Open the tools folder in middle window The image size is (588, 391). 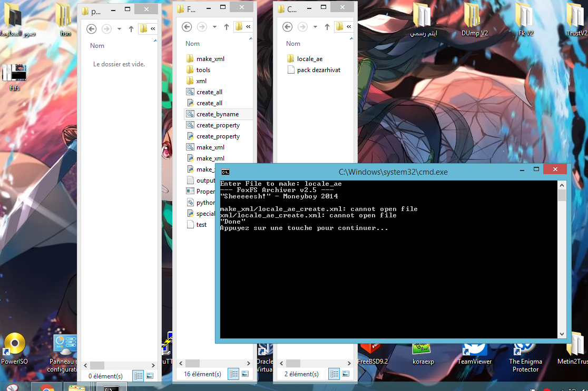pyautogui.click(x=199, y=70)
